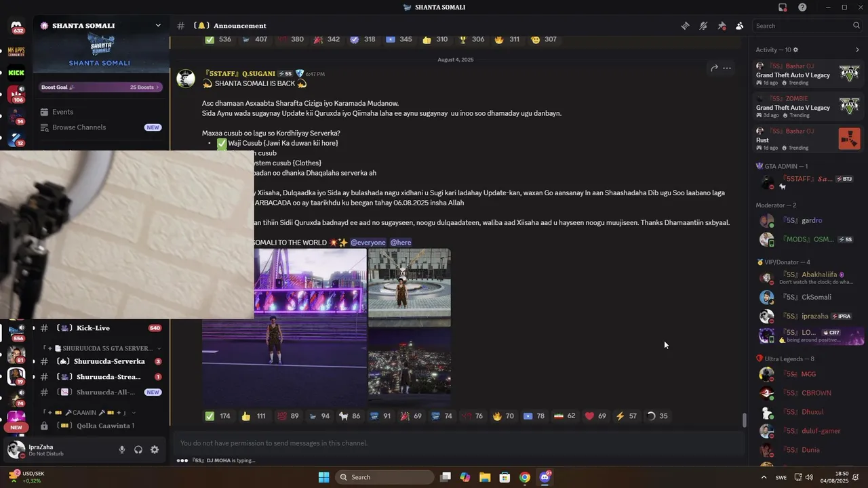Open Browse Channels
868x488 pixels.
click(100, 127)
